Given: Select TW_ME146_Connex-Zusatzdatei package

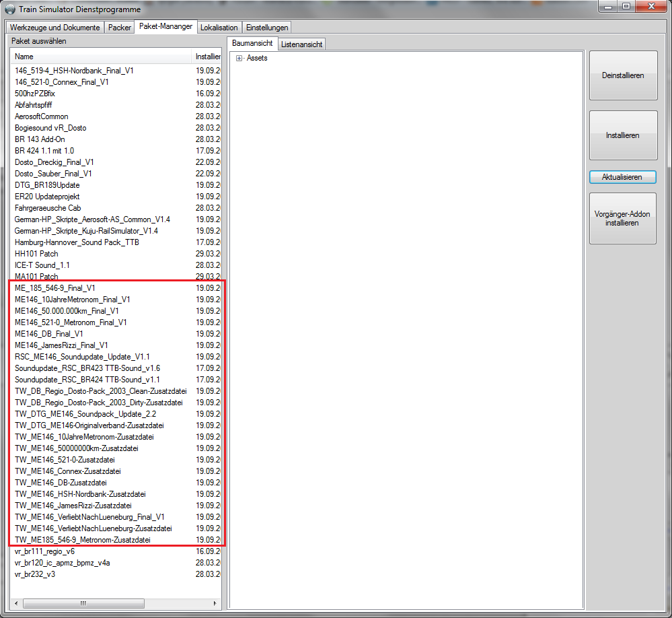Looking at the screenshot, I should [x=68, y=471].
